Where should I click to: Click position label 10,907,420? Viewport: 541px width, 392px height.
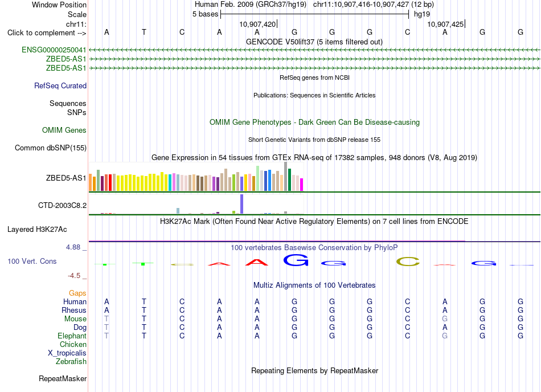(x=257, y=24)
